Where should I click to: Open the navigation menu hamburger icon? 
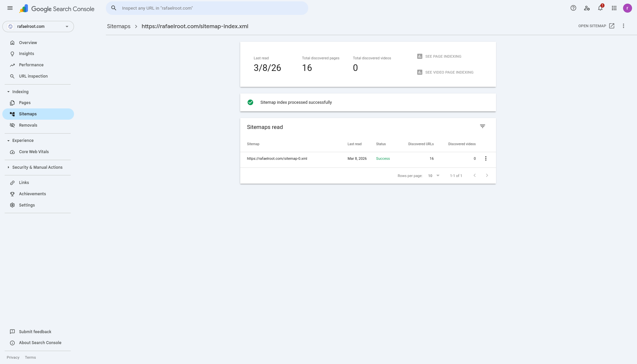pyautogui.click(x=10, y=8)
